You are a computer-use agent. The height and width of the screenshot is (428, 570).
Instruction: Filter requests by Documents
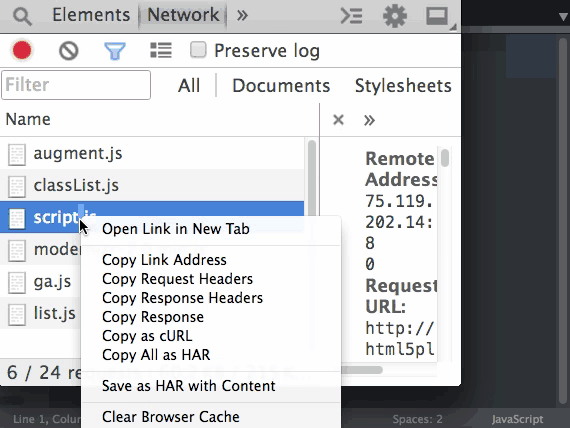click(x=281, y=86)
